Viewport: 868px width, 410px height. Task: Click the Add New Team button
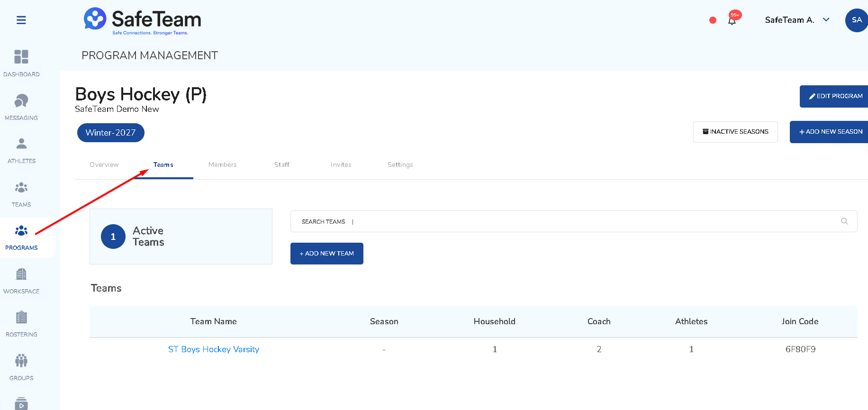pyautogui.click(x=327, y=254)
